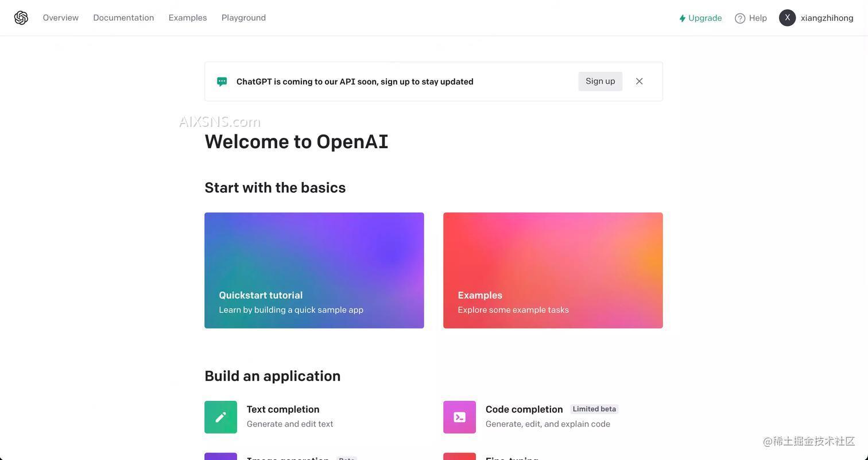868x460 pixels.
Task: Select the Overview nav item
Action: click(60, 17)
